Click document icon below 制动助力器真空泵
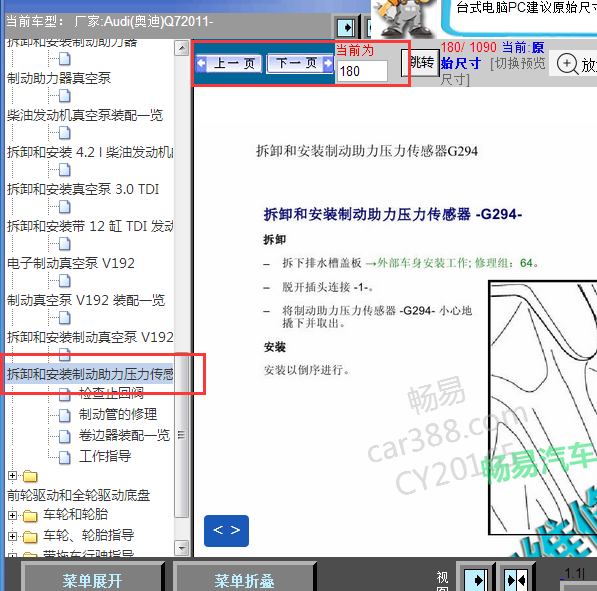597x591 pixels. click(x=65, y=96)
